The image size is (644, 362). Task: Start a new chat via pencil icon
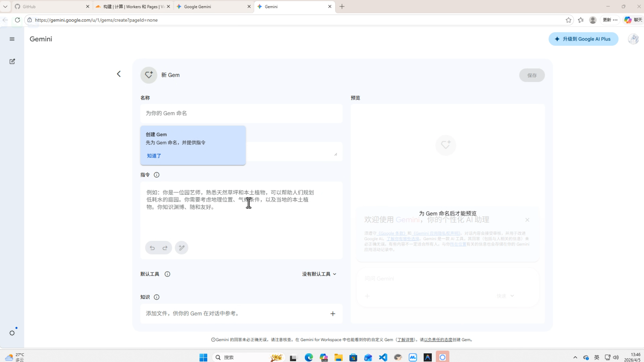[x=12, y=61]
